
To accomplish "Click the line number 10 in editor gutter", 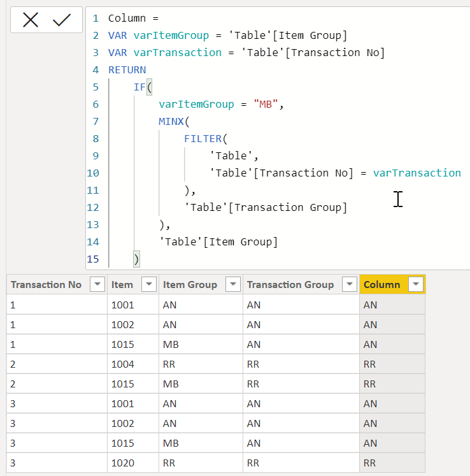I will (93, 173).
